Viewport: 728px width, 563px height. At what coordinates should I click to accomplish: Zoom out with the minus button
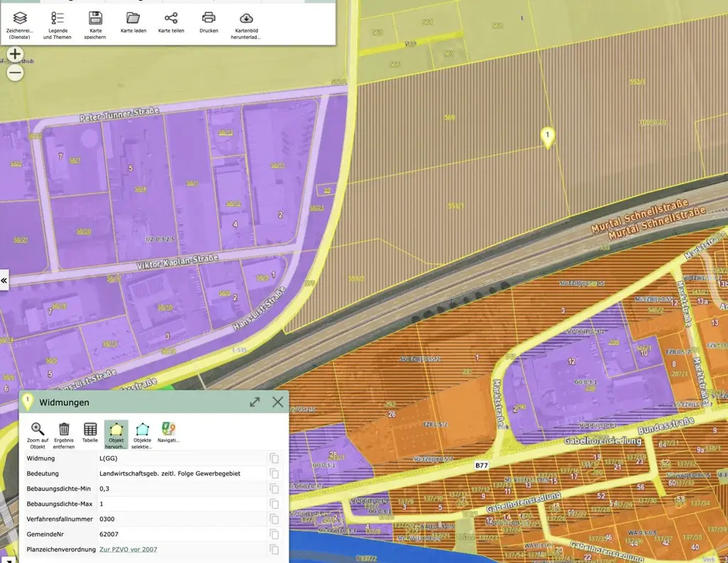tap(15, 72)
